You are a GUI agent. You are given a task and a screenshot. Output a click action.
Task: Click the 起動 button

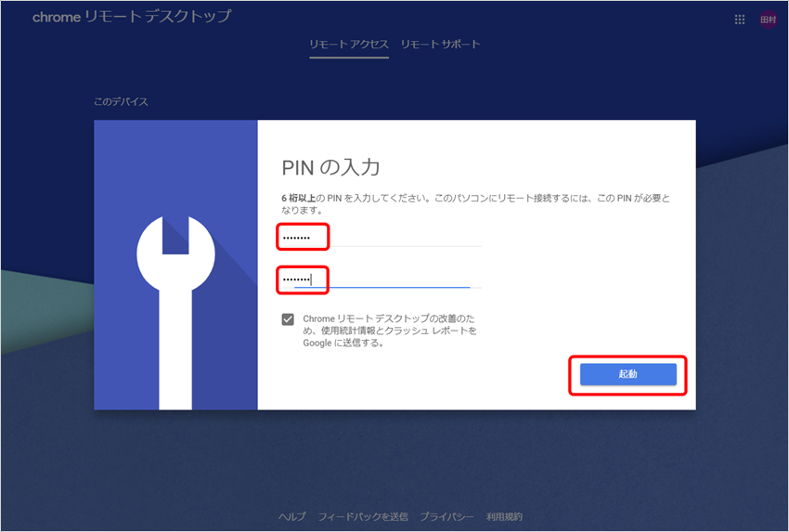[628, 374]
